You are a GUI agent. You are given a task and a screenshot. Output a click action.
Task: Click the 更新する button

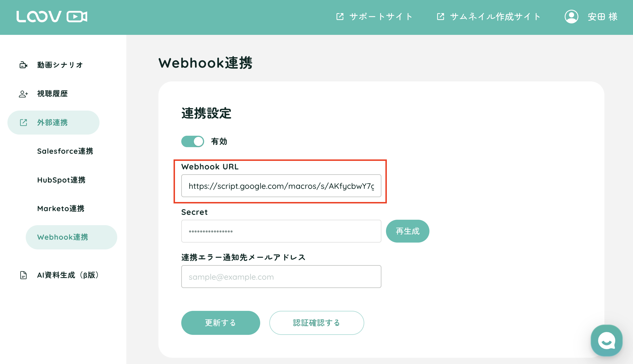pos(220,323)
